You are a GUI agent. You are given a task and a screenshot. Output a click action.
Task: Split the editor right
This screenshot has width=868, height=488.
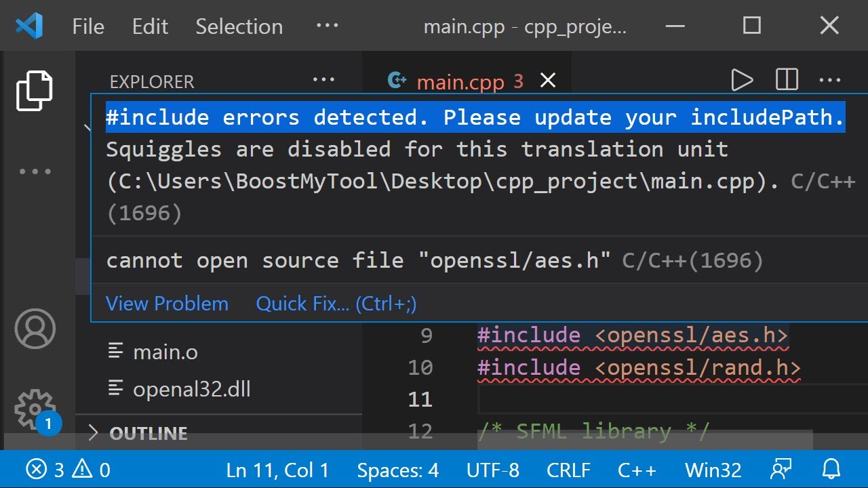point(787,81)
